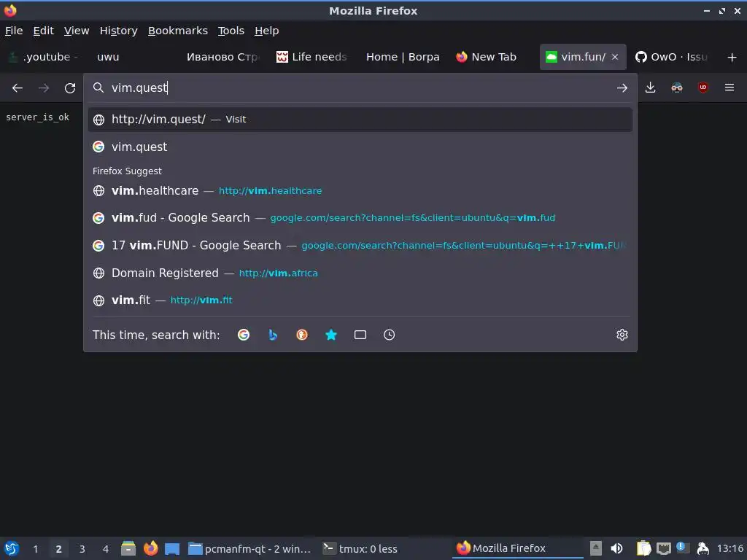Select Mozilla Firefox taskbar entry
The image size is (747, 560).
coord(519,549)
